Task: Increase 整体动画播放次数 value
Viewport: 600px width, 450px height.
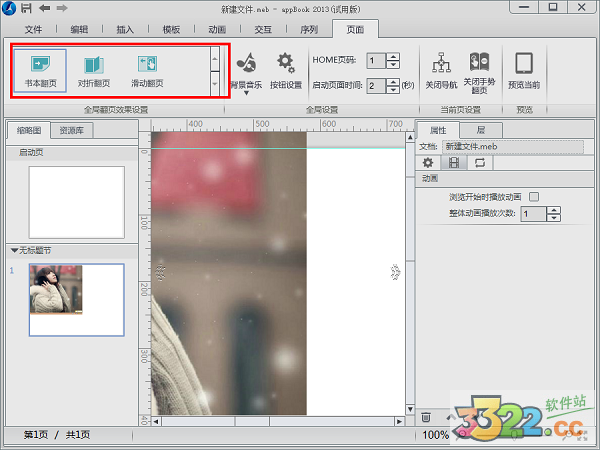Action: pyautogui.click(x=554, y=210)
